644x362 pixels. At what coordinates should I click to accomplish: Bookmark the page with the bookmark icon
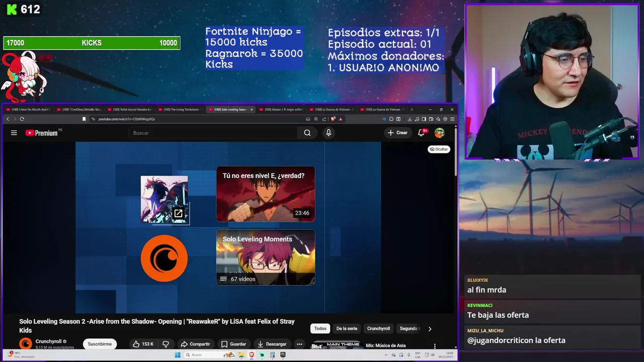coord(84,119)
